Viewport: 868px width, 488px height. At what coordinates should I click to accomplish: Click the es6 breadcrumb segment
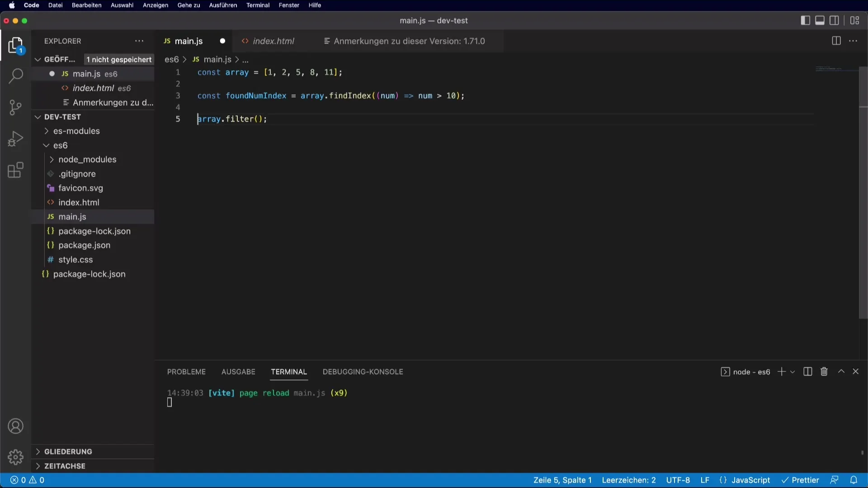[x=171, y=60]
